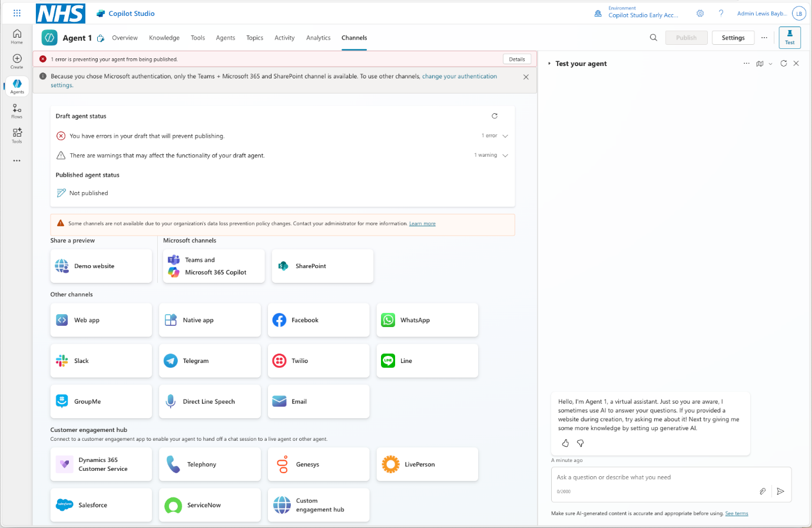This screenshot has width=812, height=528.
Task: Open the app launcher waffle icon
Action: [17, 13]
